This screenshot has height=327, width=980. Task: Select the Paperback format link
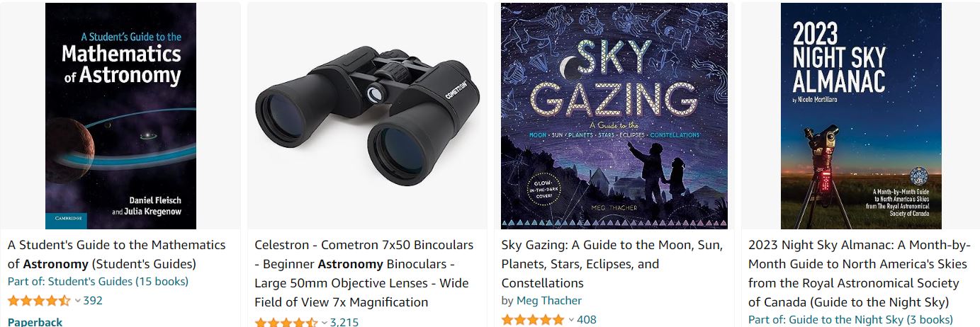click(x=35, y=321)
